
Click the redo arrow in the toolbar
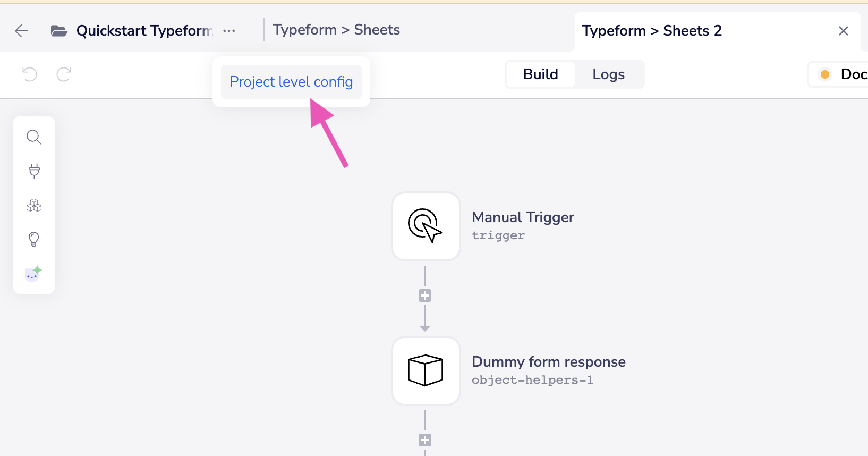pos(63,74)
